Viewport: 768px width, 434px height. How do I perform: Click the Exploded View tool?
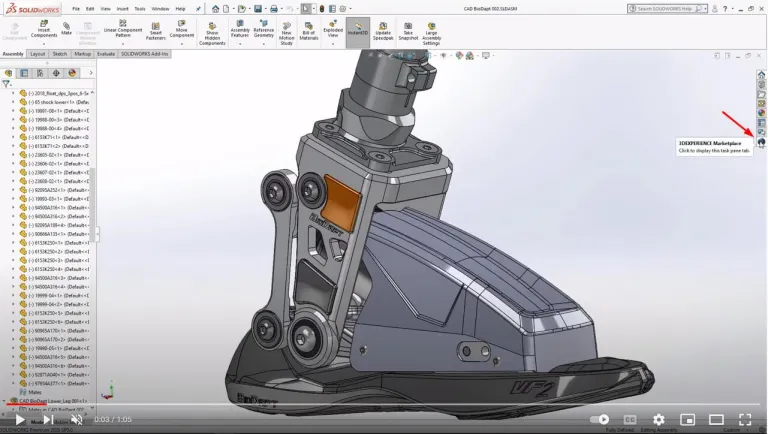pyautogui.click(x=334, y=28)
